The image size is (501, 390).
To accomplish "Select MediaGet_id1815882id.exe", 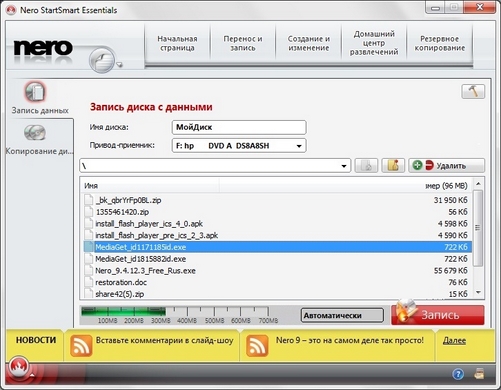I will 141,259.
